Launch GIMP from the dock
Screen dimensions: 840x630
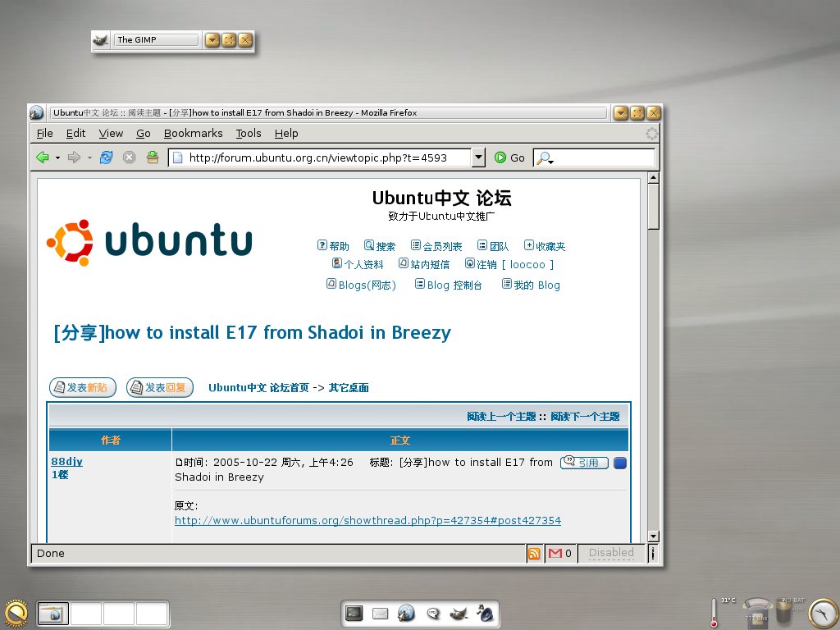coord(459,613)
